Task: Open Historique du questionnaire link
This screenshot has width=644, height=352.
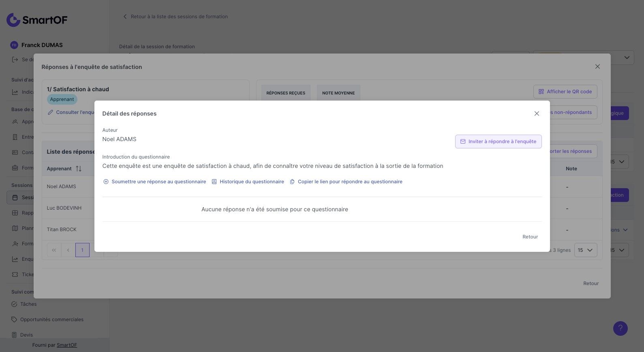Action: [x=248, y=182]
